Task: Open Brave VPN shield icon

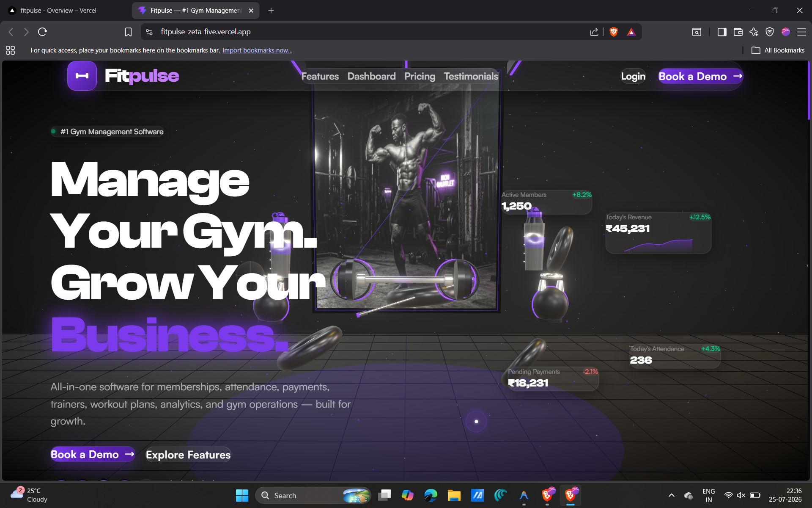Action: pos(770,32)
